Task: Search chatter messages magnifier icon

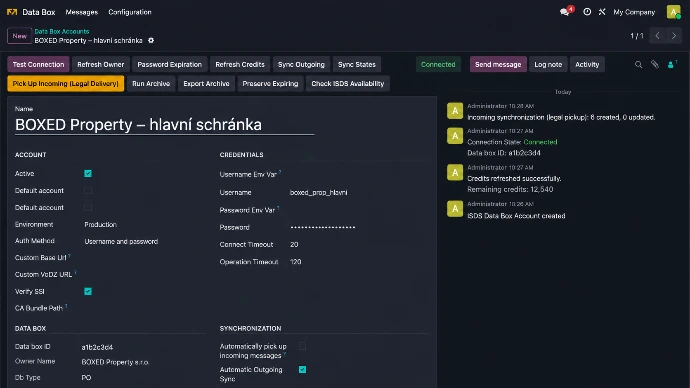Action: coord(638,65)
